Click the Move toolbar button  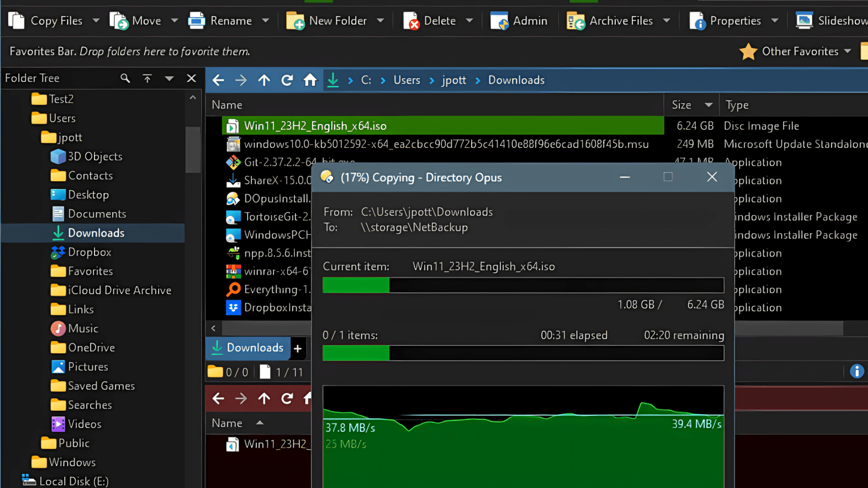point(135,21)
